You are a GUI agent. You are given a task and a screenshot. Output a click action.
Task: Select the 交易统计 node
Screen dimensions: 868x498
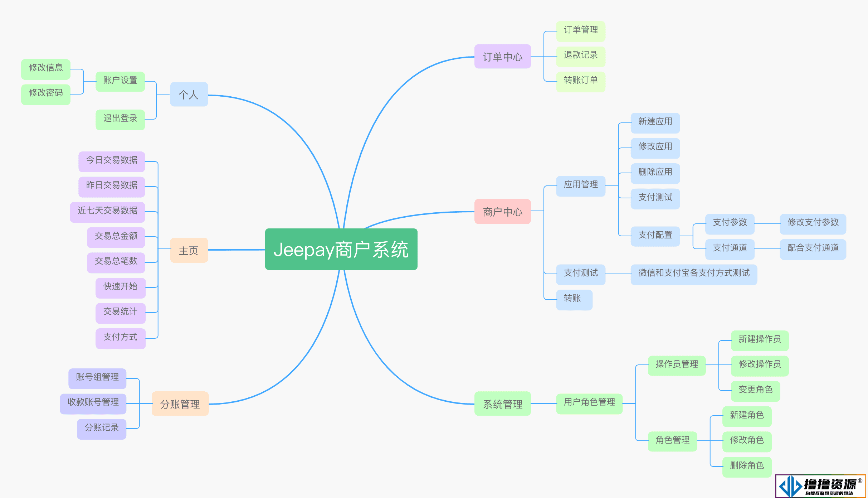[x=120, y=313]
